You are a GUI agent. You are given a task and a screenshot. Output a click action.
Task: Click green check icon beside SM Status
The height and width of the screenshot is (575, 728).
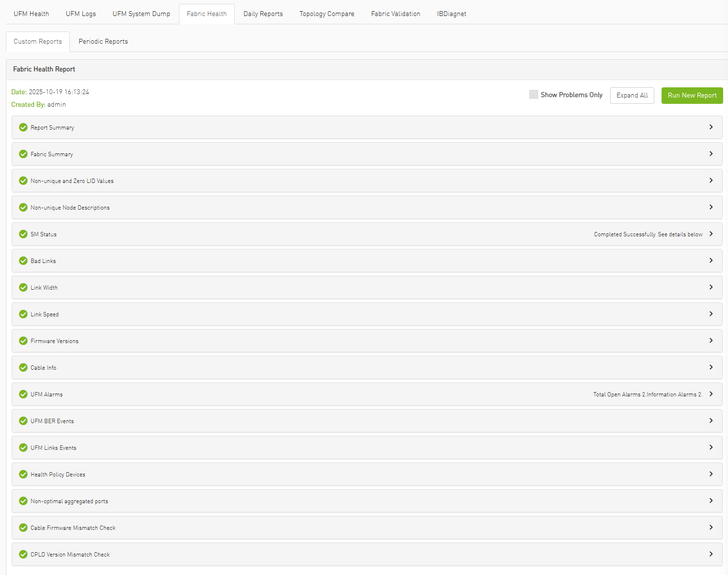pos(23,234)
